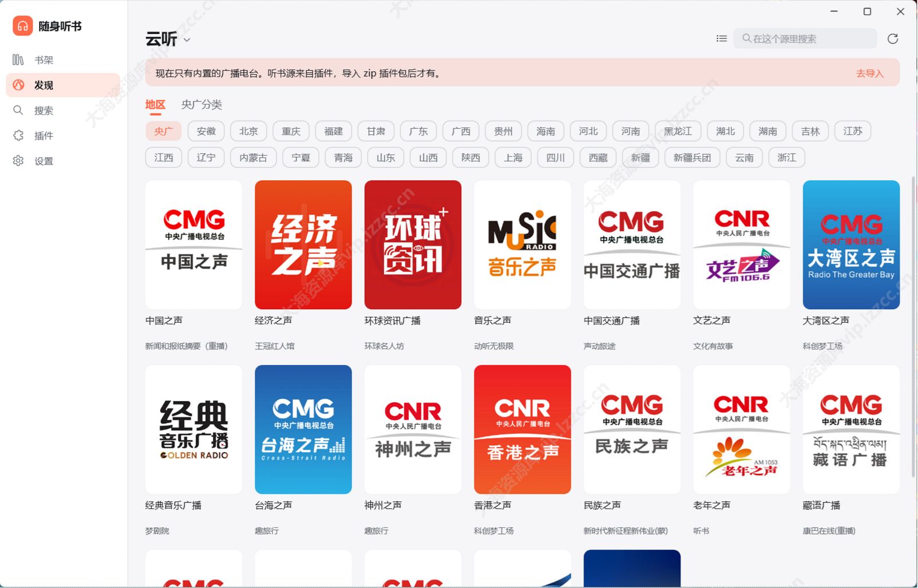Image resolution: width=918 pixels, height=588 pixels.
Task: Click the 随身听书 headphone app logo
Action: [22, 26]
